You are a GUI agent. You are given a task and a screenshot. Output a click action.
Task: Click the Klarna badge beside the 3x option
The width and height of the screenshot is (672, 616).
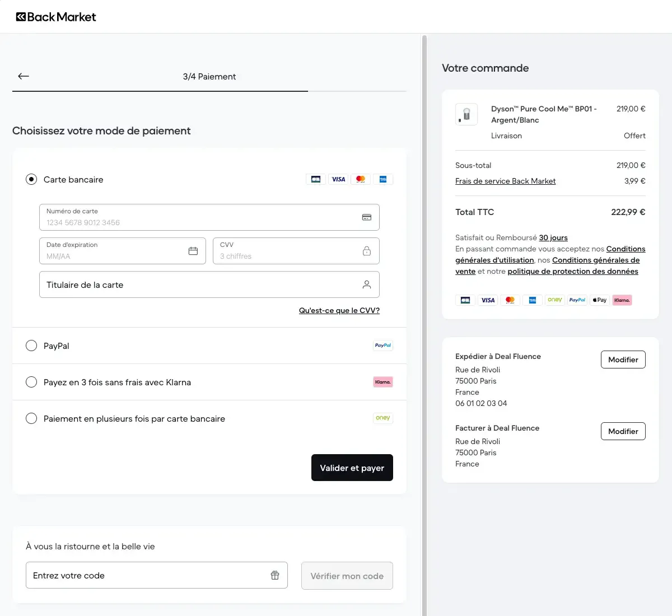[382, 382]
